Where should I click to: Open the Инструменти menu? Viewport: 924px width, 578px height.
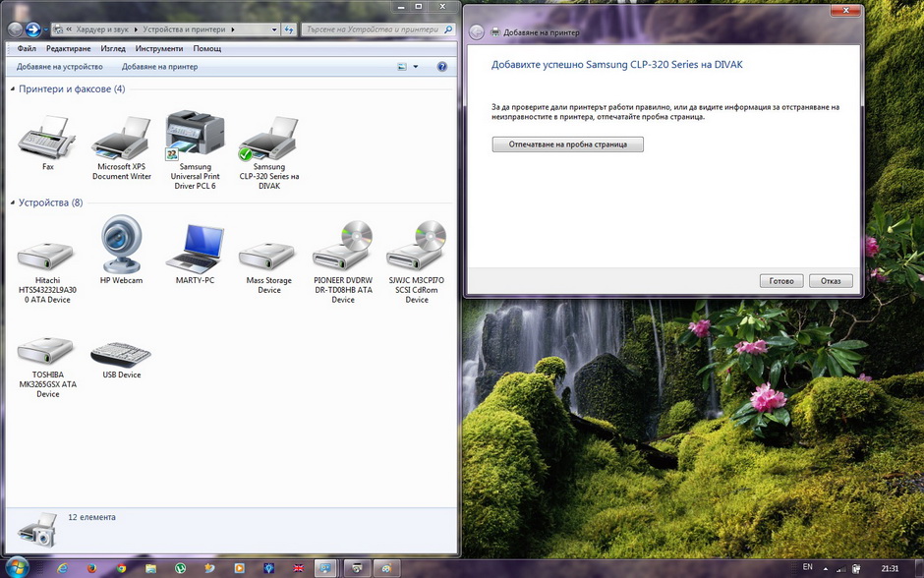pos(159,48)
